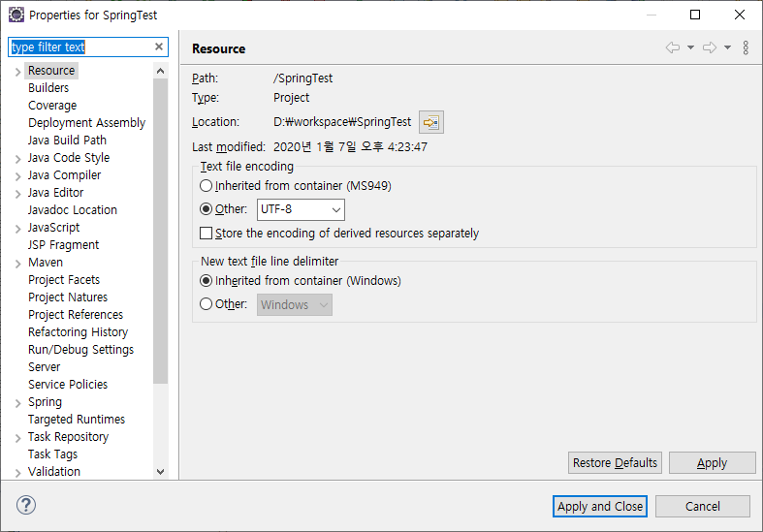Click the Last modified timestamp value

[350, 147]
